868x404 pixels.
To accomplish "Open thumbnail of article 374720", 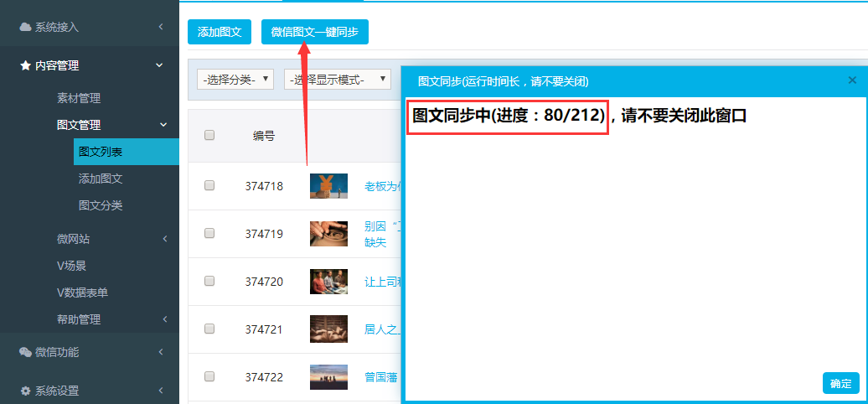I will coord(328,282).
